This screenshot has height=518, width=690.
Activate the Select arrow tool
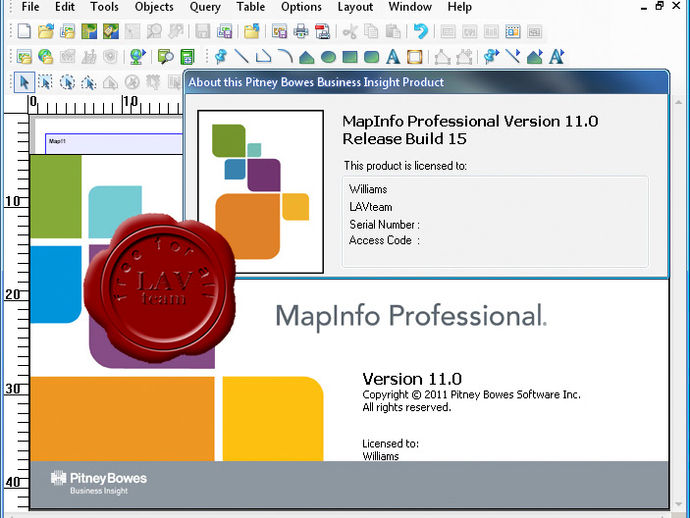24,82
